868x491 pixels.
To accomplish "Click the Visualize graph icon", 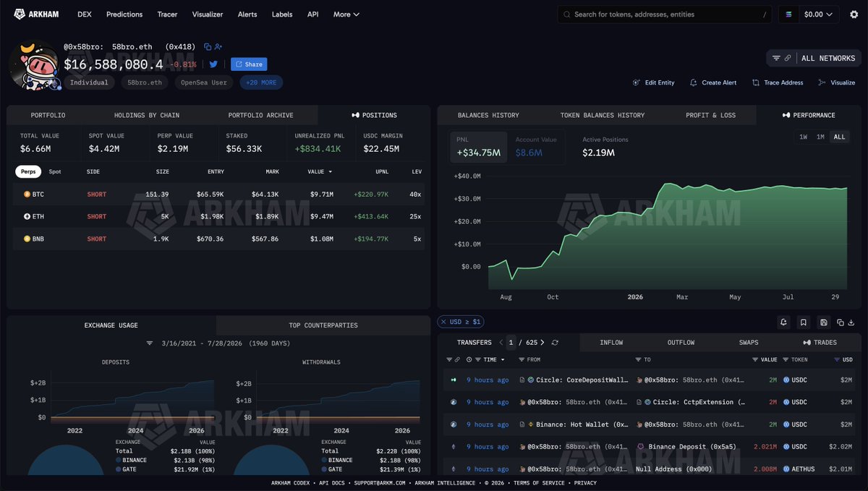I will pyautogui.click(x=822, y=82).
